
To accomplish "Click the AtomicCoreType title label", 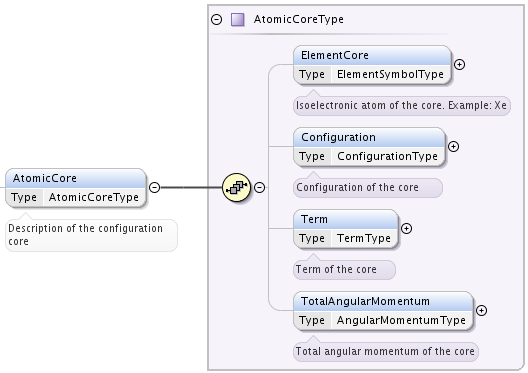I will [299, 20].
